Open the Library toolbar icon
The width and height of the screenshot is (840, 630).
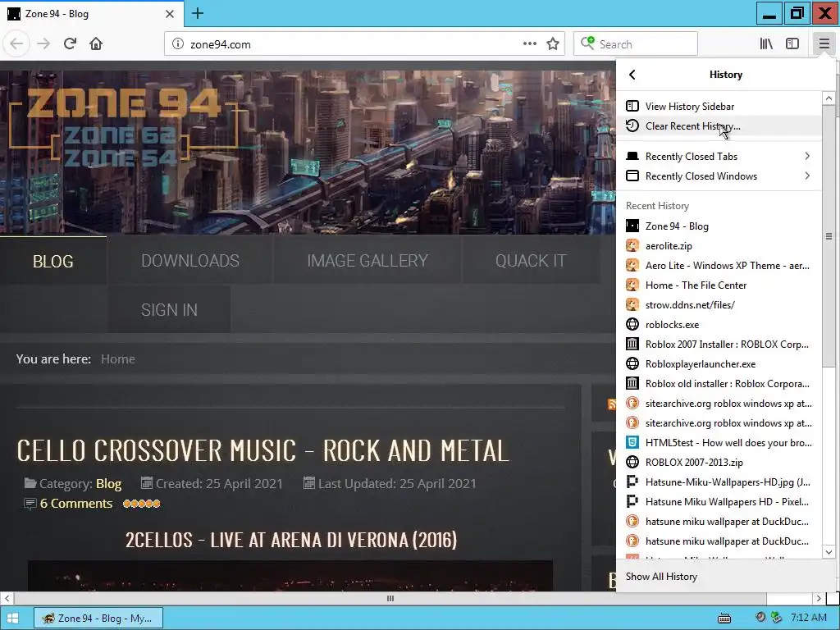(x=766, y=44)
